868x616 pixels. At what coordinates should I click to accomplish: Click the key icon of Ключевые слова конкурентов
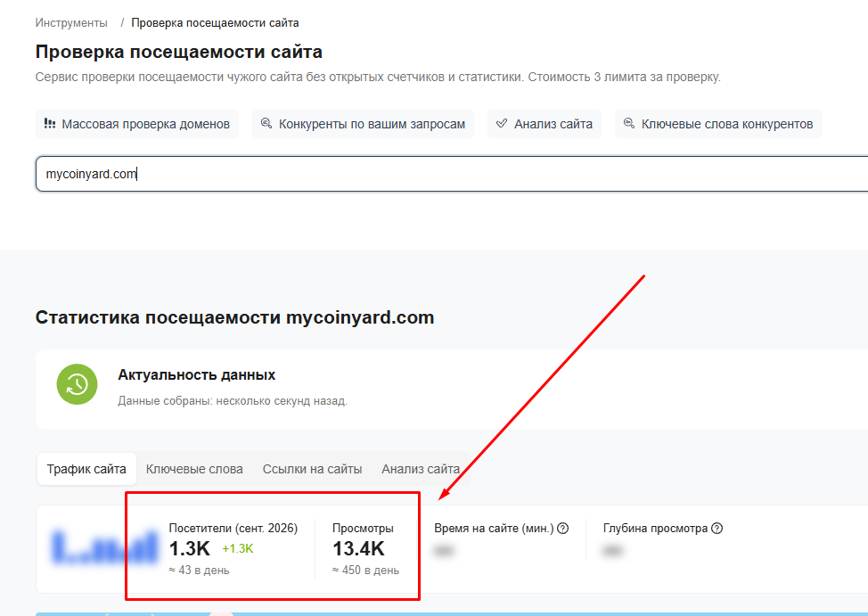coord(629,123)
